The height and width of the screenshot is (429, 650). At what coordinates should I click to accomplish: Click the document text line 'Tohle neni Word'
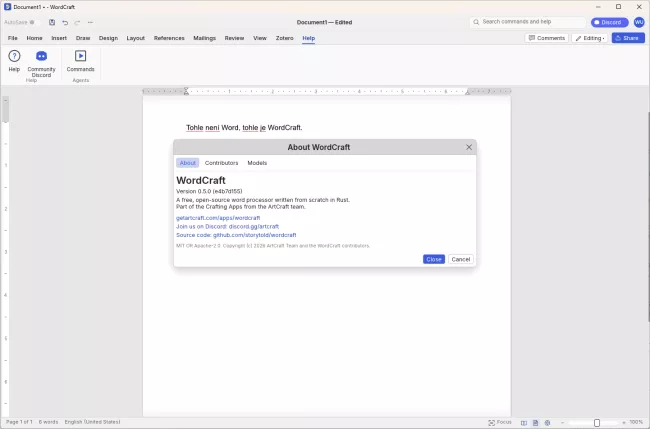244,128
